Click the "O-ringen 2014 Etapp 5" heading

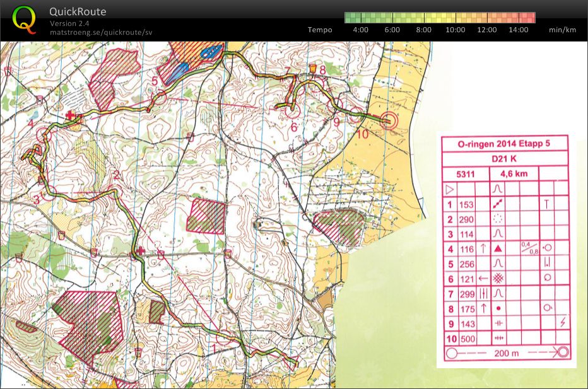click(503, 144)
